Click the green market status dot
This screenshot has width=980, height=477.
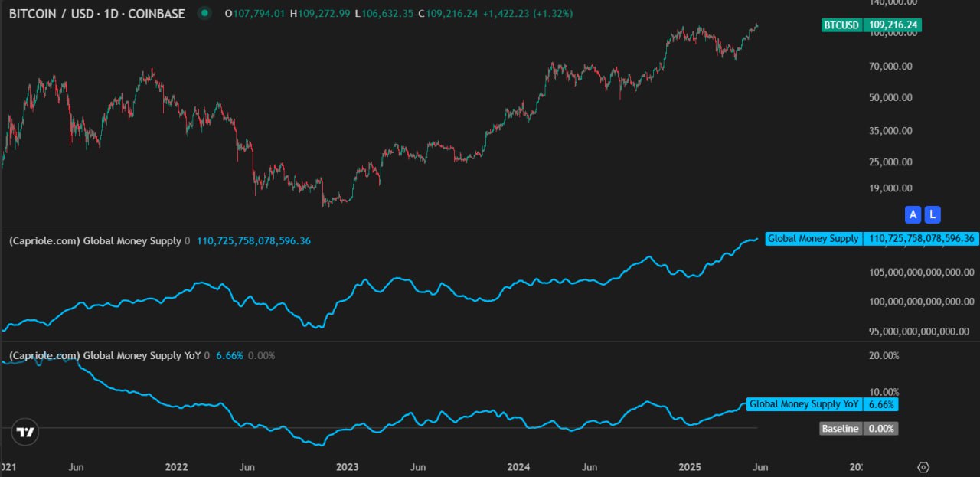tap(204, 13)
